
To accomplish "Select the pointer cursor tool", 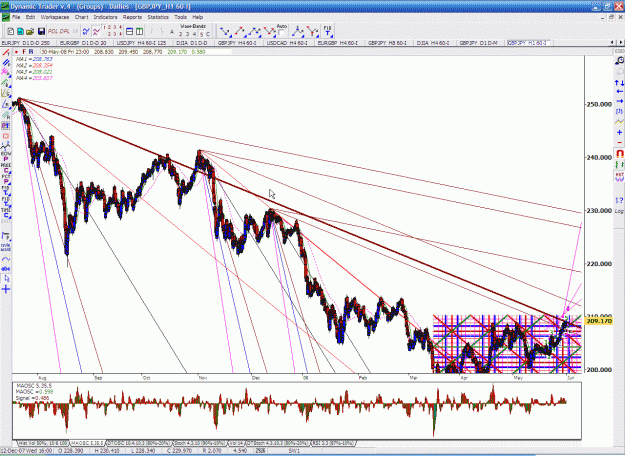I will [6, 279].
